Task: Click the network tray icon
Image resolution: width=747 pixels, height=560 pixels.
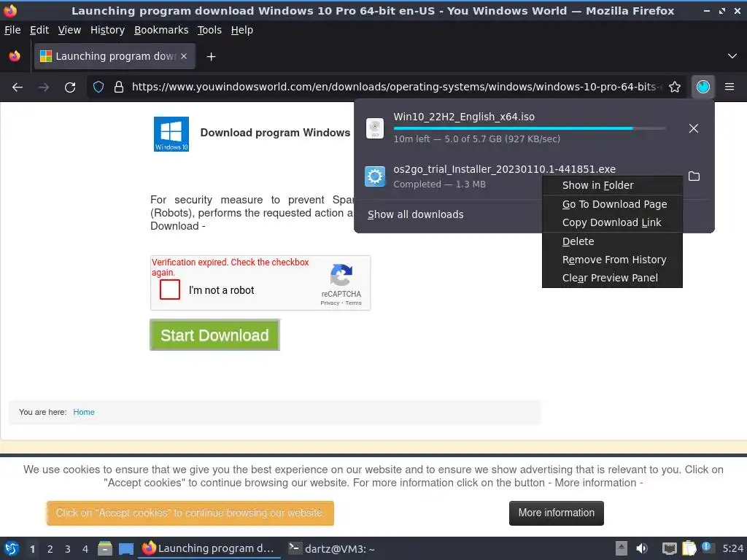Action: click(669, 548)
